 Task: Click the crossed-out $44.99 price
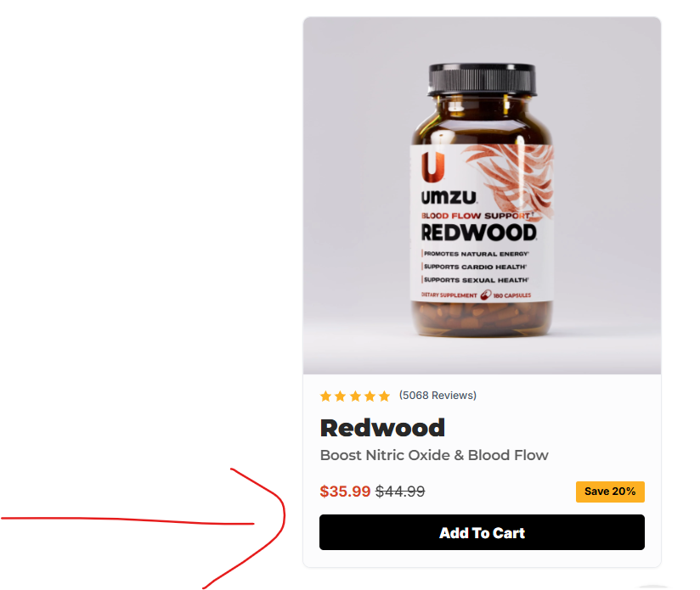tap(400, 492)
